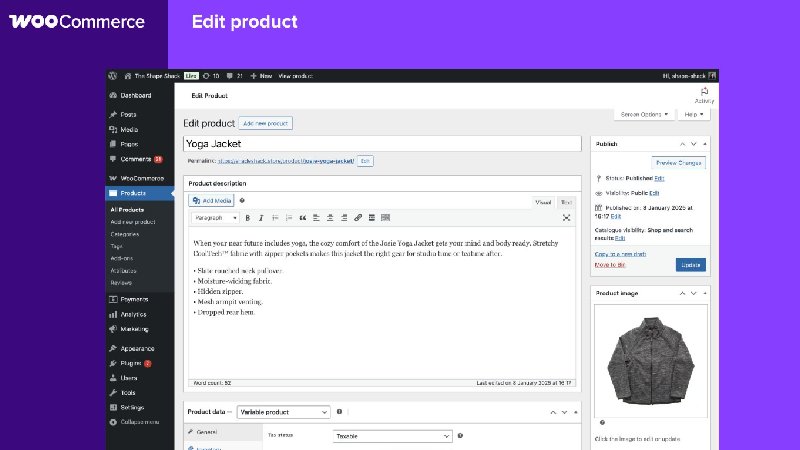Expand Screen Options dropdown
The width and height of the screenshot is (800, 450).
[x=644, y=114]
